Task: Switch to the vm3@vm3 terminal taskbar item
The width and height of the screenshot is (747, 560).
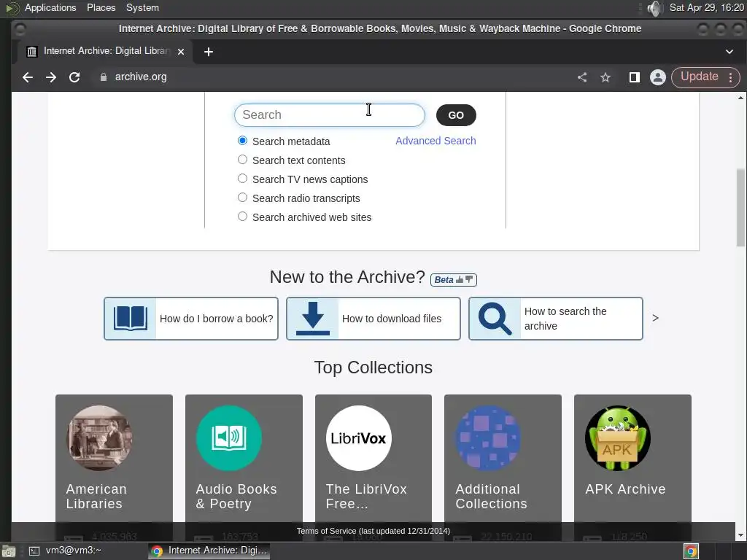Action: coord(65,551)
